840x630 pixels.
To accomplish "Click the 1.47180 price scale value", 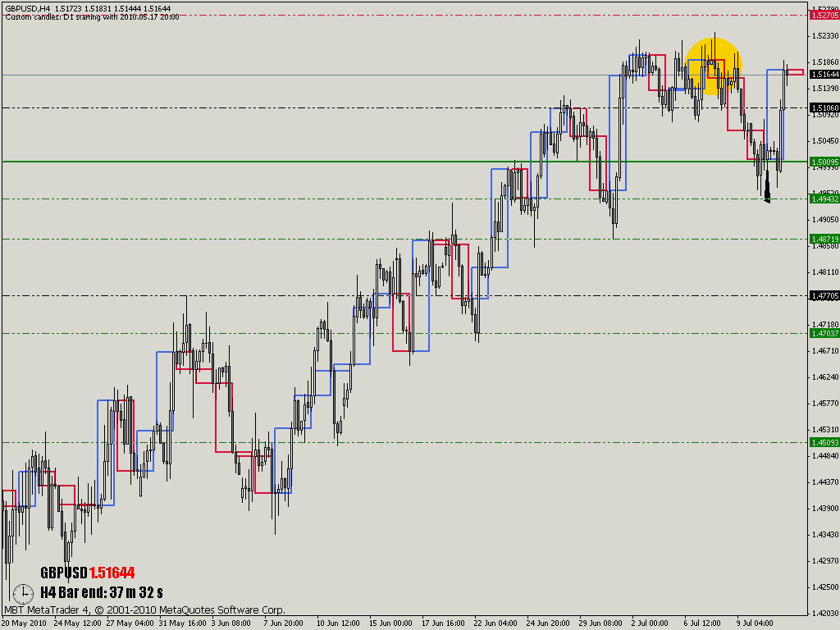I will pos(825,325).
